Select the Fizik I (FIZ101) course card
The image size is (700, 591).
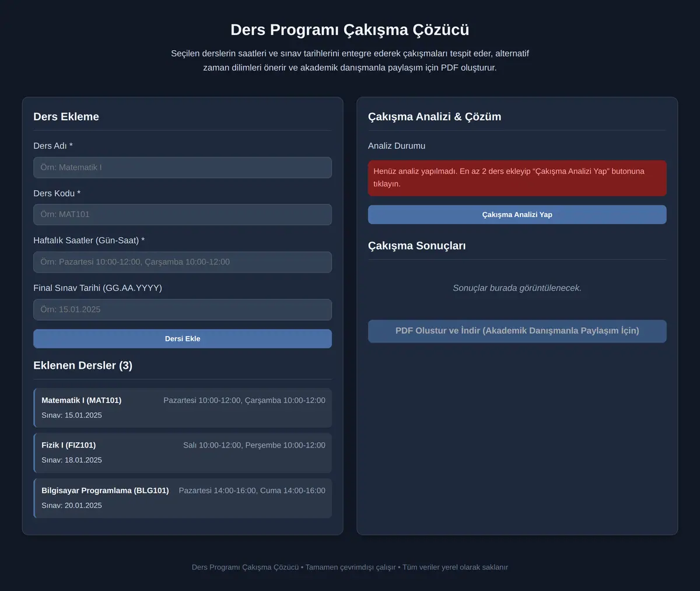183,453
